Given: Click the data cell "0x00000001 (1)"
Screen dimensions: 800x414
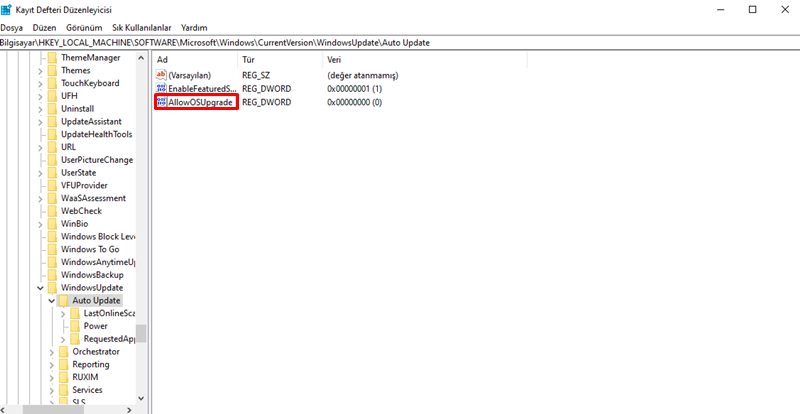Looking at the screenshot, I should pyautogui.click(x=355, y=89).
